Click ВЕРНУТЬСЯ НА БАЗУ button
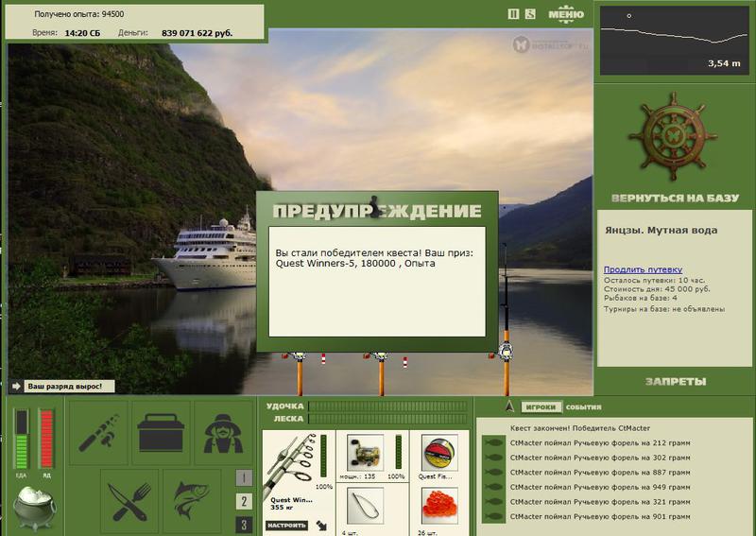Viewport: 756px width, 536px height. click(x=675, y=199)
